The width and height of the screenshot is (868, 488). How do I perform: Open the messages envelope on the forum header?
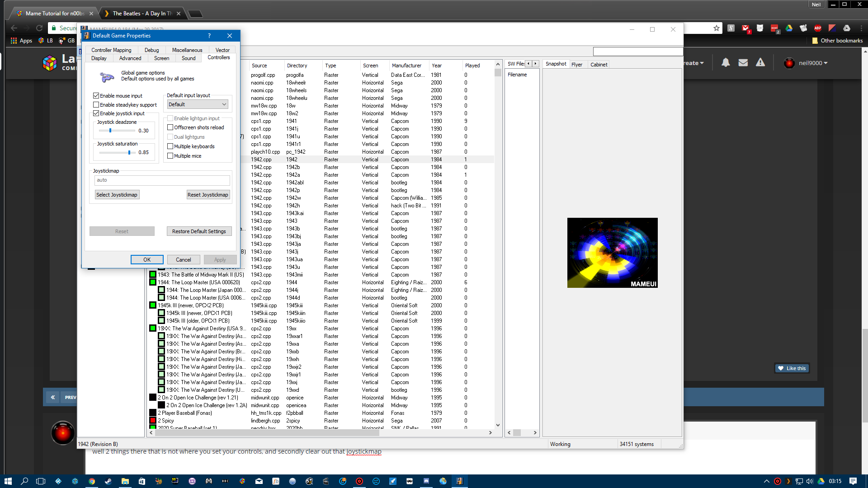[x=743, y=63]
